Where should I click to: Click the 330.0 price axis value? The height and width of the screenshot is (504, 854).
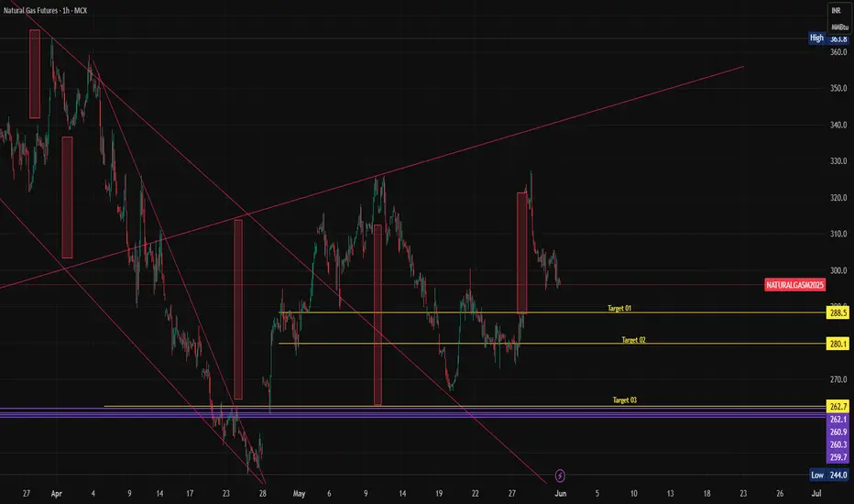838,161
